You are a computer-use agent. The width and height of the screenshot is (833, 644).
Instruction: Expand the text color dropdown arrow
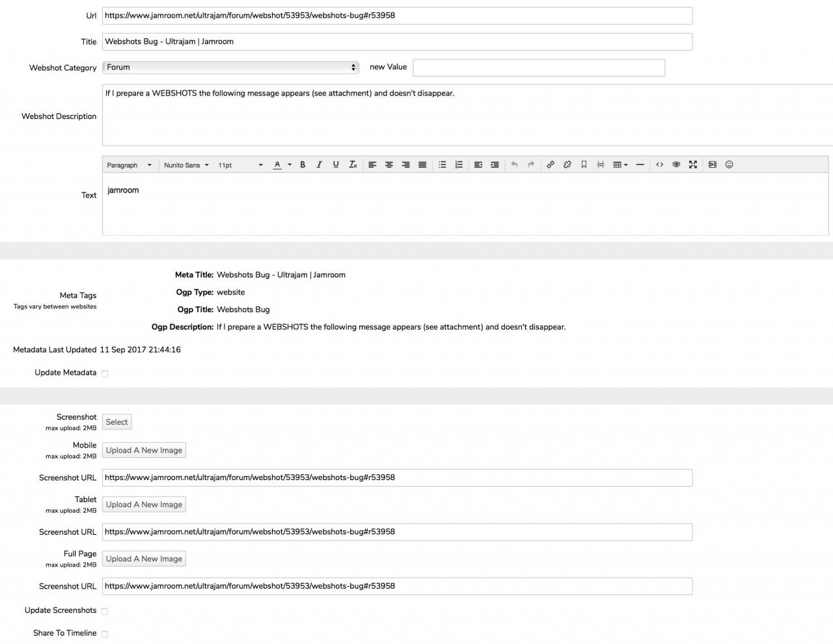click(x=290, y=165)
